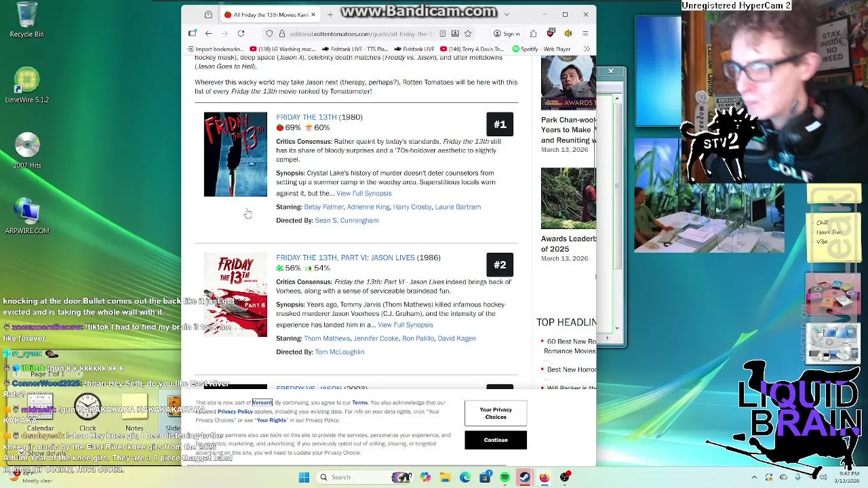
Task: Click the rottentomatoes URL address bar
Action: [361, 33]
